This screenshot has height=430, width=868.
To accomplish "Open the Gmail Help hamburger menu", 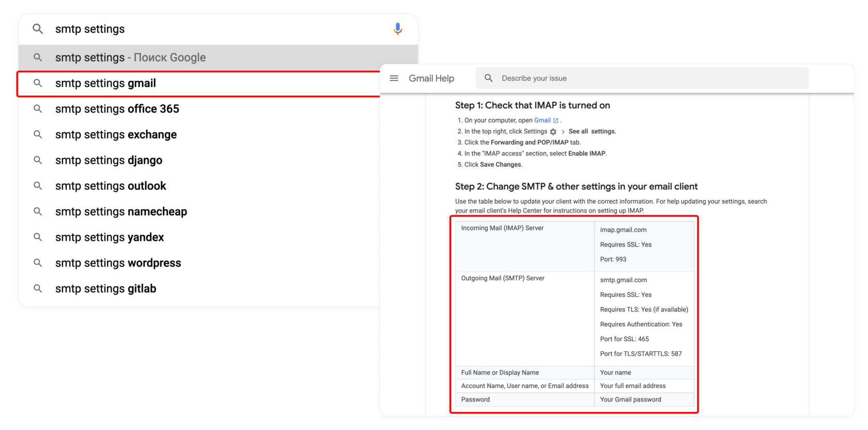I will (394, 78).
